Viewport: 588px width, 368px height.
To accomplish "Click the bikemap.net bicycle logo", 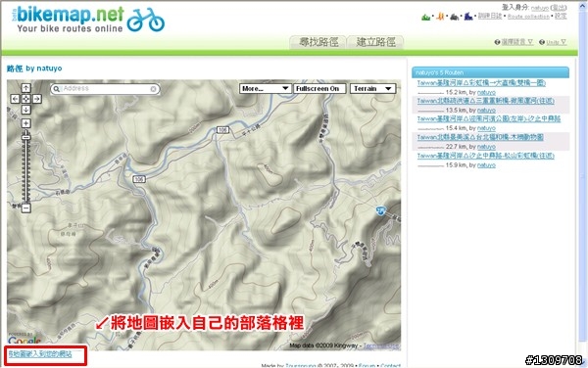I will click(x=145, y=20).
